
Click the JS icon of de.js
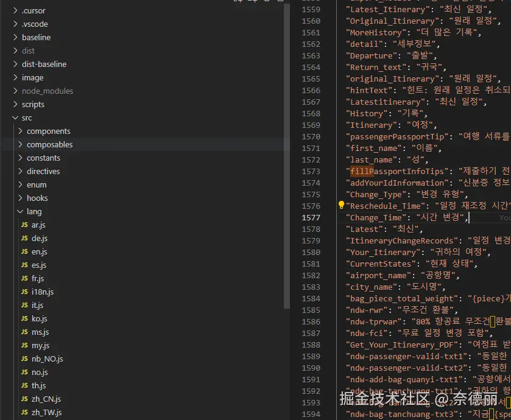(24, 238)
